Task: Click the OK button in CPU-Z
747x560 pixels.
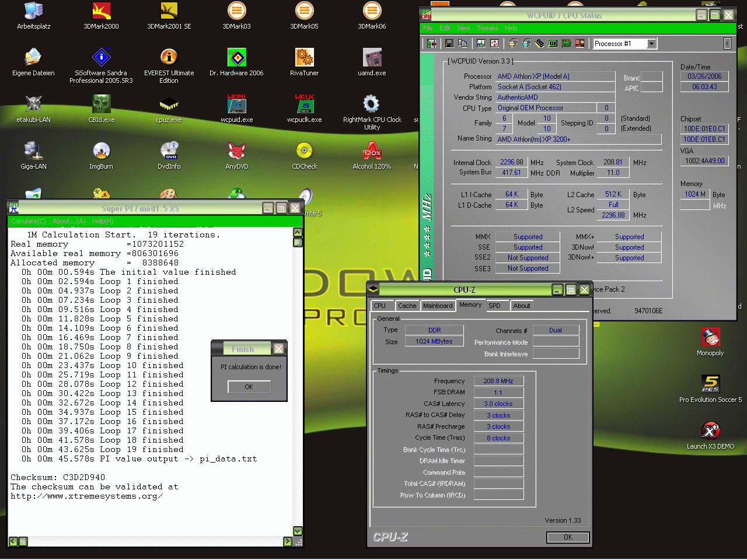Action: coord(568,537)
